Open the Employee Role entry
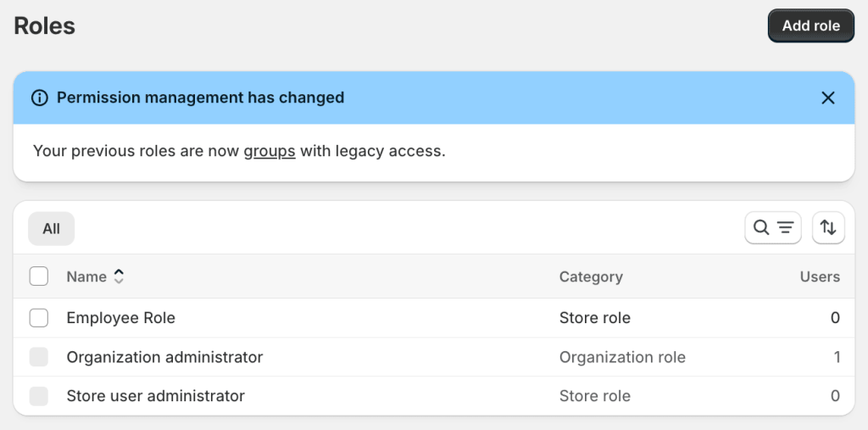The height and width of the screenshot is (430, 868). coord(120,318)
